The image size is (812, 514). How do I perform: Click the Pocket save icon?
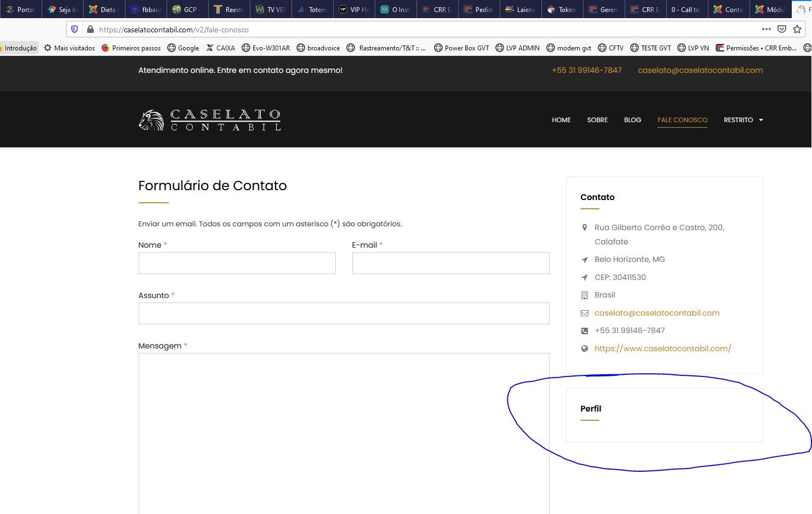point(782,29)
